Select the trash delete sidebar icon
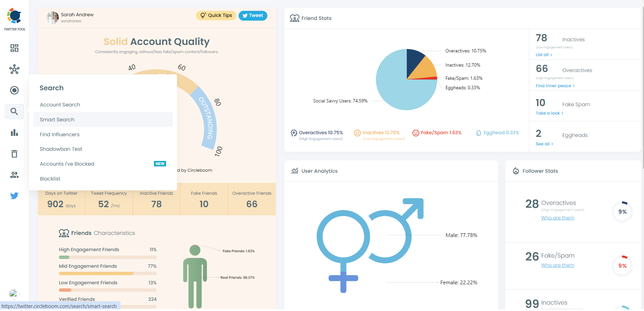The width and height of the screenshot is (644, 311). click(x=14, y=154)
